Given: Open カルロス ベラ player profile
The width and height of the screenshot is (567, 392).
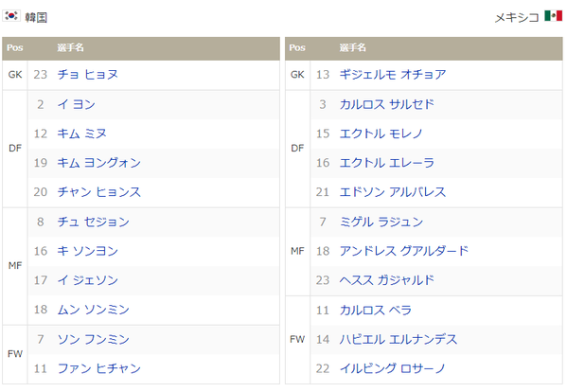Looking at the screenshot, I should pyautogui.click(x=376, y=310).
